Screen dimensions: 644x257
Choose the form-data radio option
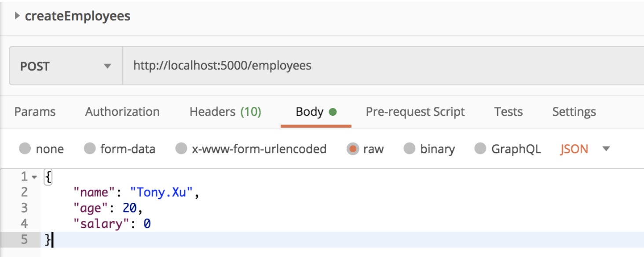tap(90, 149)
